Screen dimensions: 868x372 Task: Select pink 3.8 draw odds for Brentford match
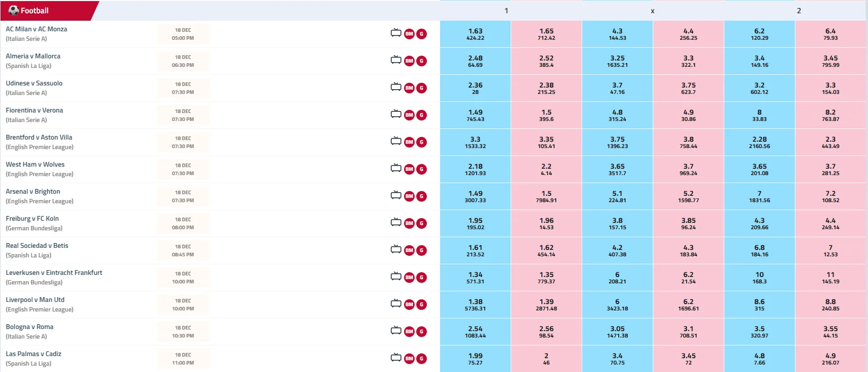[x=688, y=142]
